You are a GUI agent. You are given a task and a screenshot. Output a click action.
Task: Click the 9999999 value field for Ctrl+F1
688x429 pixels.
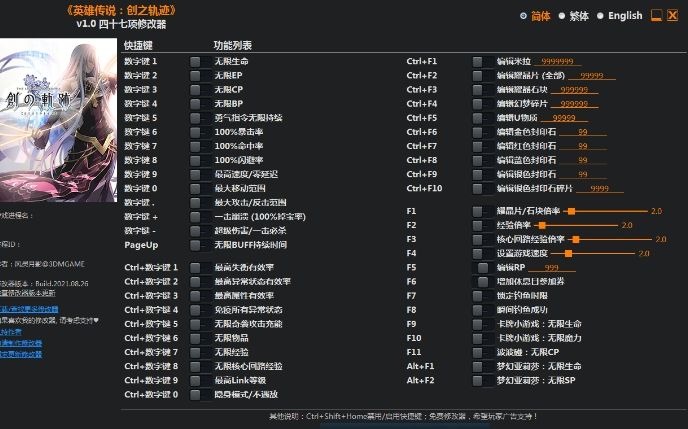coord(558,61)
